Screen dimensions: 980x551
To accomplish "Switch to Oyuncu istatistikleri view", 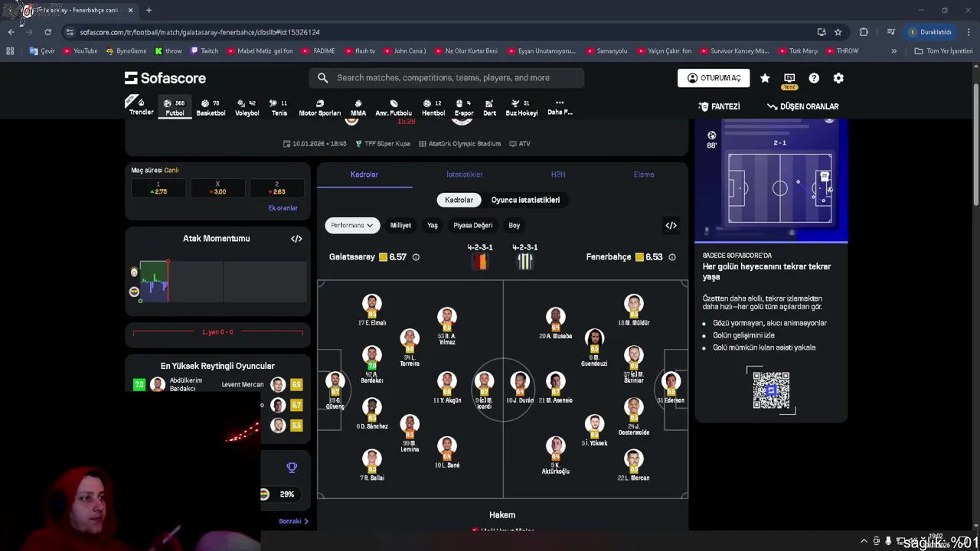I will coord(525,200).
